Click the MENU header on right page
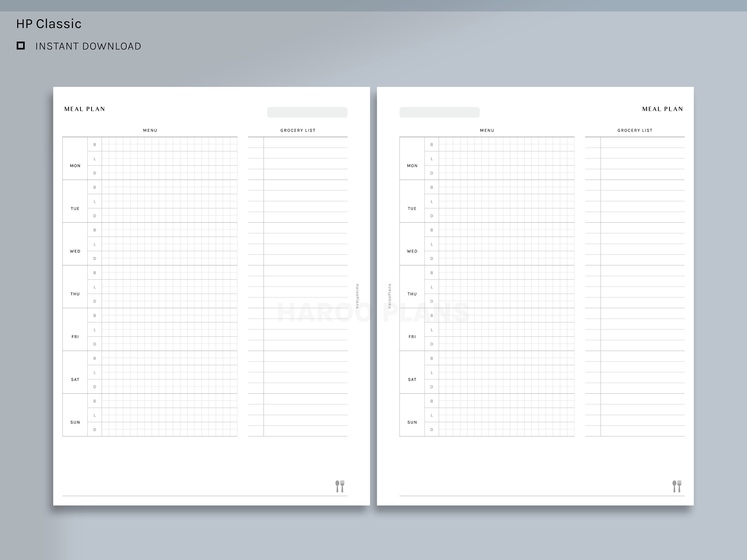Viewport: 747px width, 560px height. pyautogui.click(x=487, y=130)
